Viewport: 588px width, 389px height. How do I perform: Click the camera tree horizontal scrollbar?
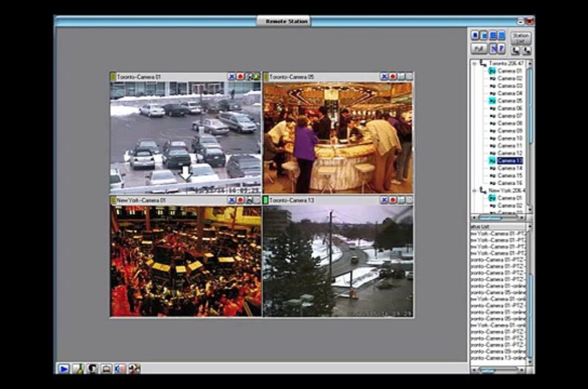click(x=498, y=217)
